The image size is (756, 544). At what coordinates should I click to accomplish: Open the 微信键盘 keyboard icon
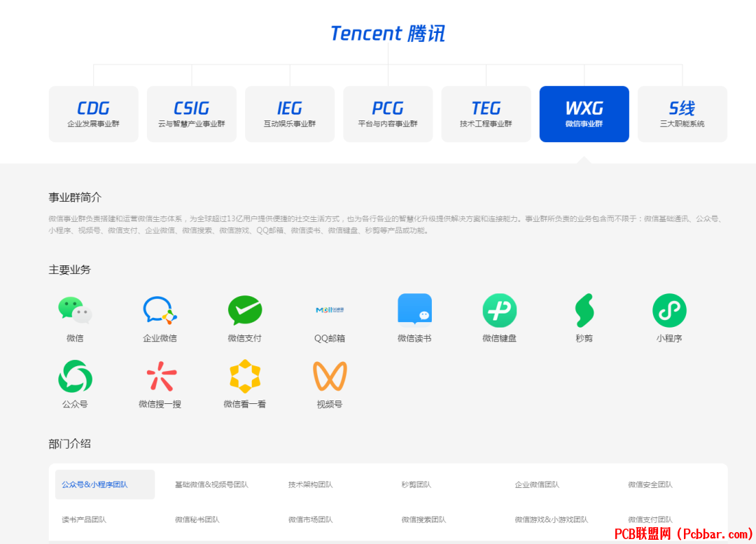[x=500, y=310]
